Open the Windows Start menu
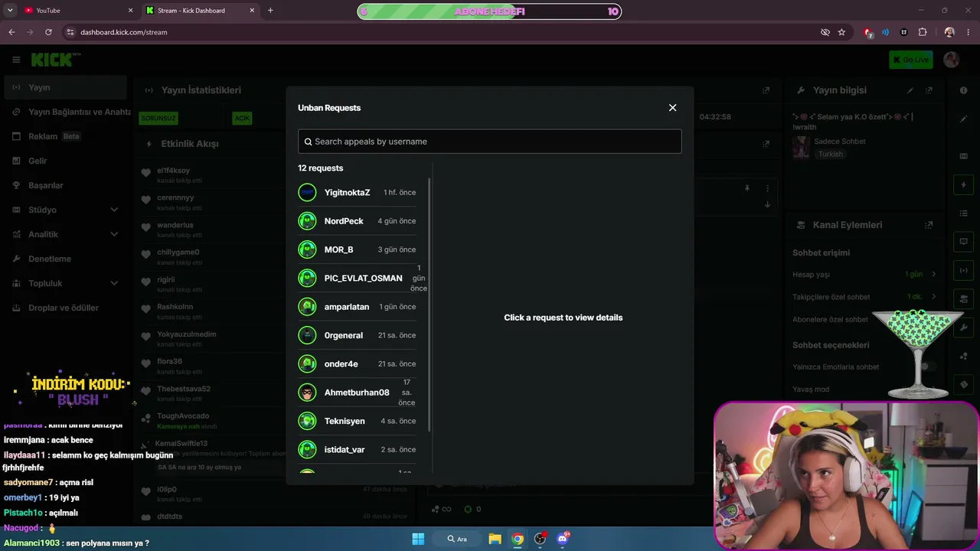The width and height of the screenshot is (980, 551). coord(418,539)
